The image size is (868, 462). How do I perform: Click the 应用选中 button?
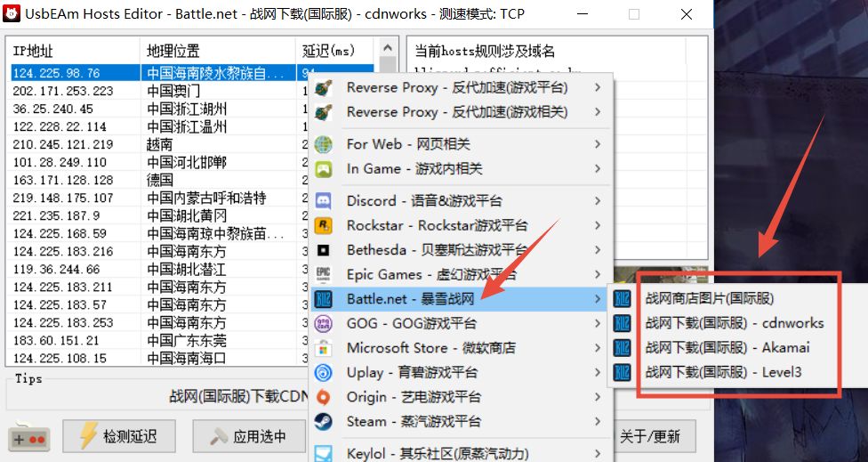click(249, 436)
